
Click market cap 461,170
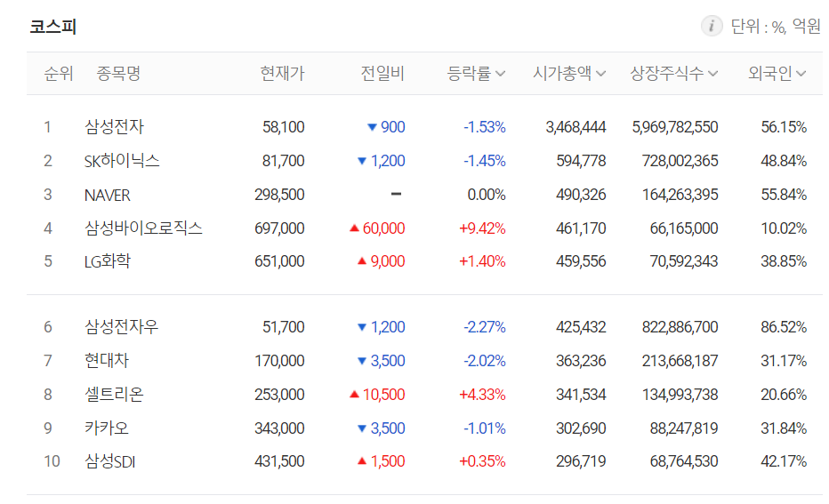pos(581,228)
